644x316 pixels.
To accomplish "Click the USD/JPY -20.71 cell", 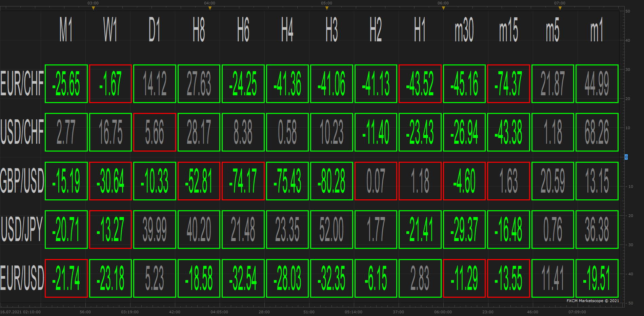I will (66, 230).
